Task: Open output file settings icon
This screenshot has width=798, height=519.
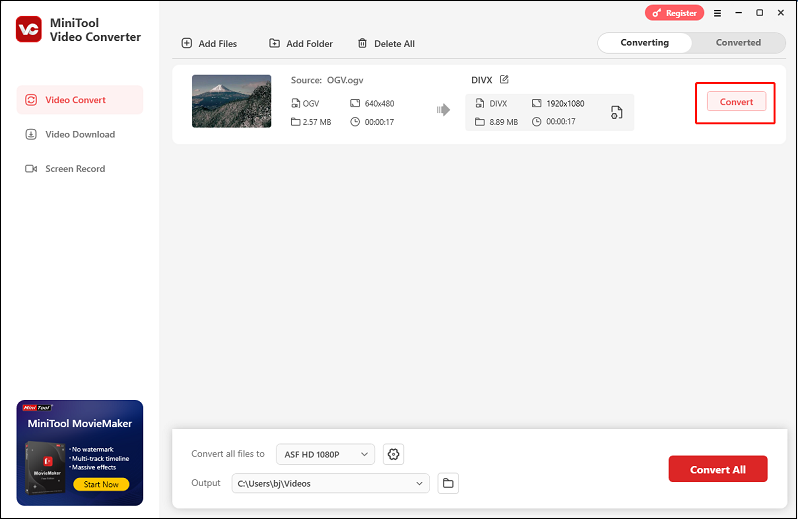Action: point(616,112)
